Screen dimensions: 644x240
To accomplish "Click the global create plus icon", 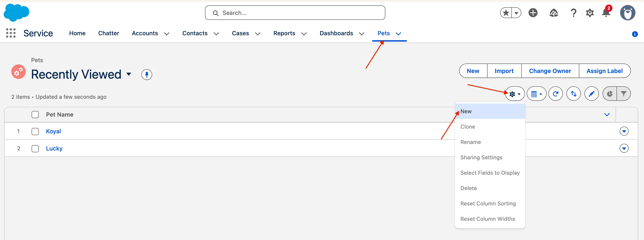I will coord(533,13).
